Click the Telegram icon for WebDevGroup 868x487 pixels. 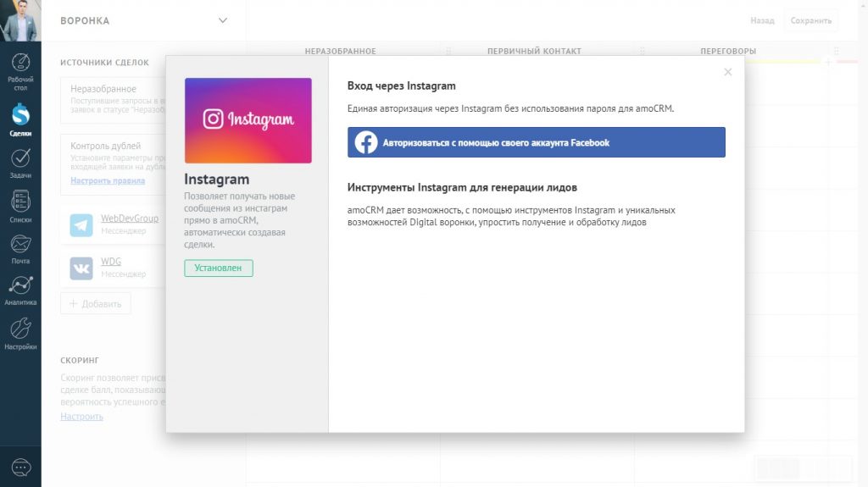81,225
